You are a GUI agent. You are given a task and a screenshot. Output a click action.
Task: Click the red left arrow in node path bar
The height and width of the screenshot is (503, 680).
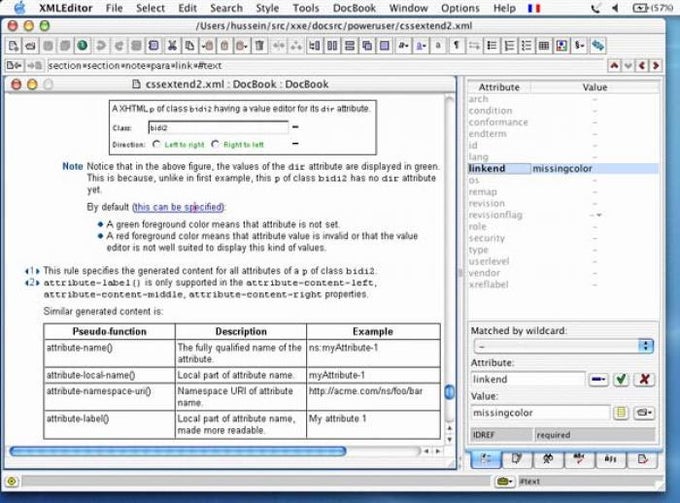[x=642, y=65]
